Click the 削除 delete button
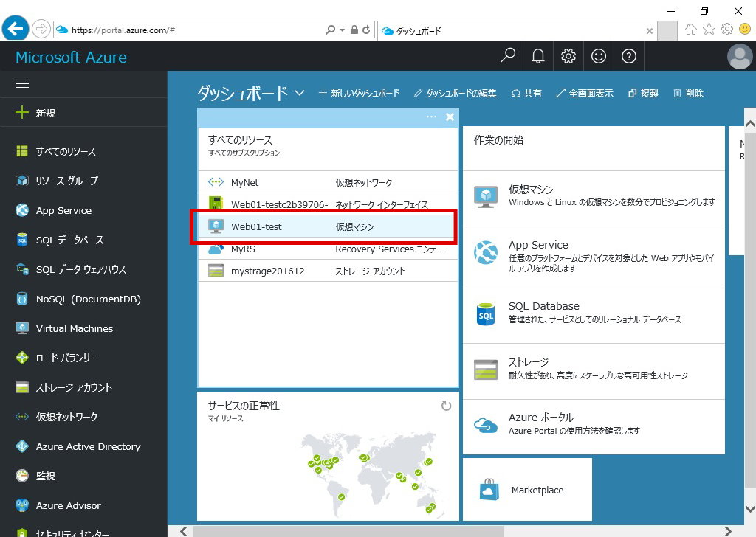 (689, 93)
